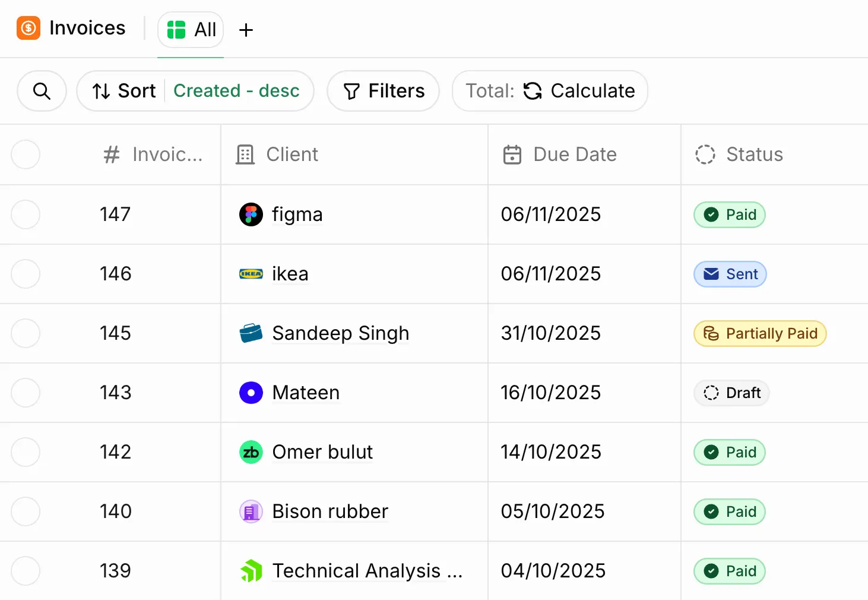Click the orange Invoices app icon
This screenshot has height=600, width=868.
28,28
